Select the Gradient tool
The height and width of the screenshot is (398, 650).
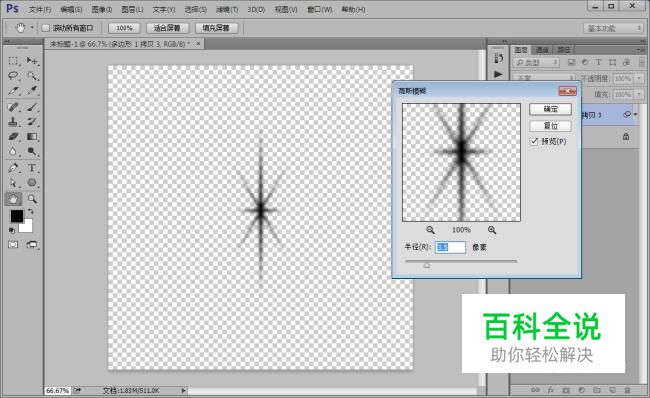pos(32,136)
